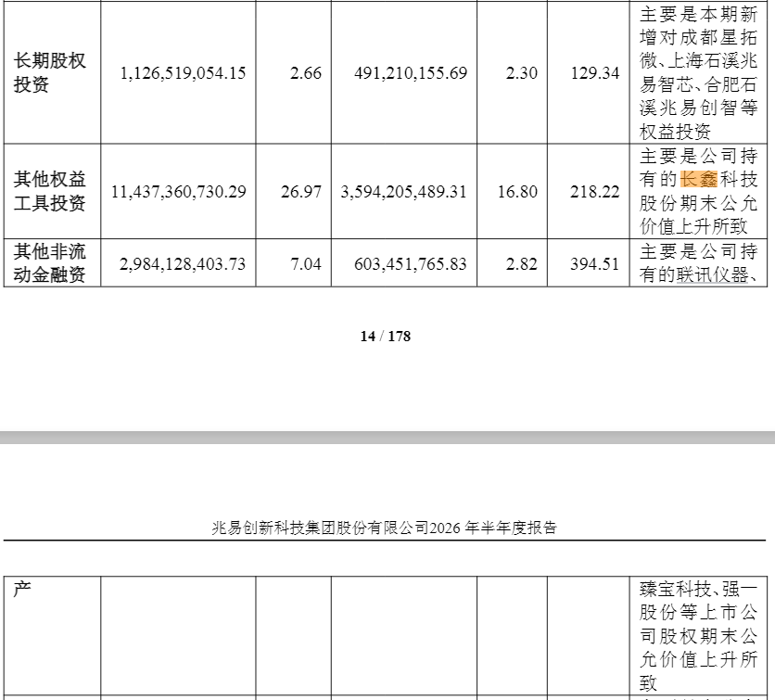Click the 129.34 percentage change cell
Viewport: 775px width, 700px height.
[x=595, y=73]
